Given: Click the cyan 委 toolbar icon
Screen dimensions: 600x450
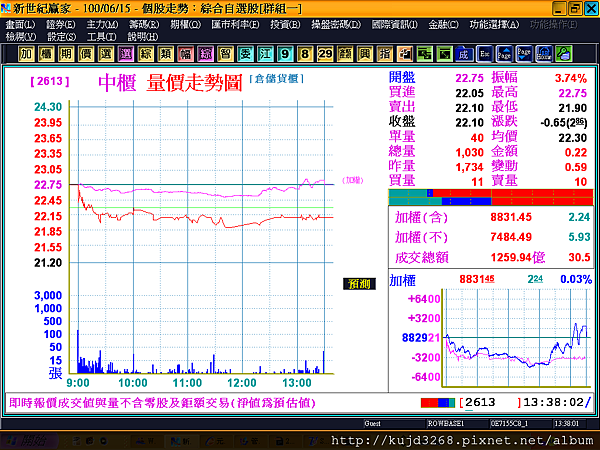Looking at the screenshot, I should pos(245,54).
